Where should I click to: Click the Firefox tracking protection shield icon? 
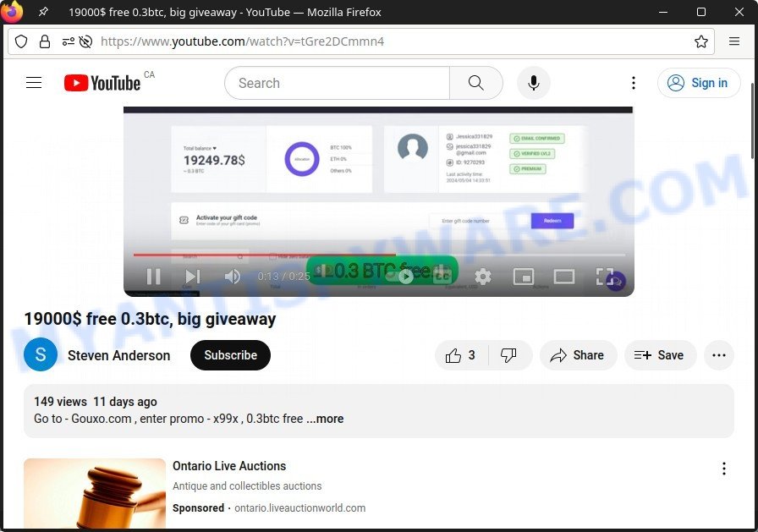(21, 41)
